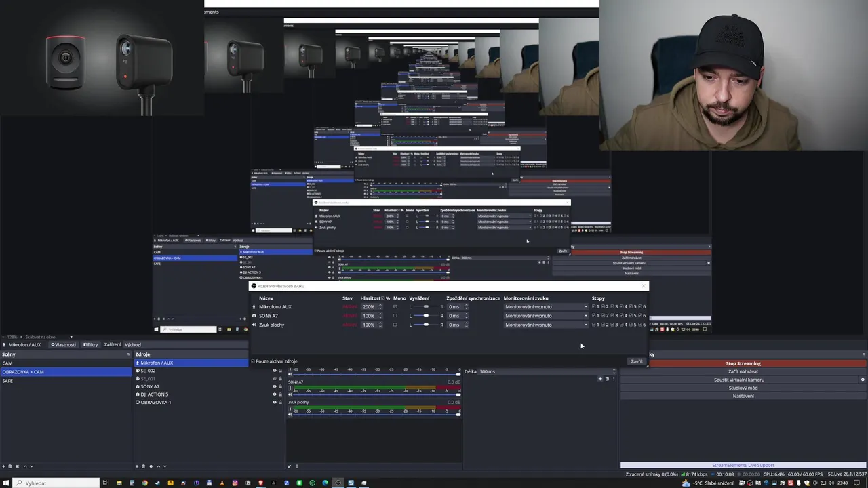
Task: Open scene filters icon in Scény toolbar
Action: point(18,466)
